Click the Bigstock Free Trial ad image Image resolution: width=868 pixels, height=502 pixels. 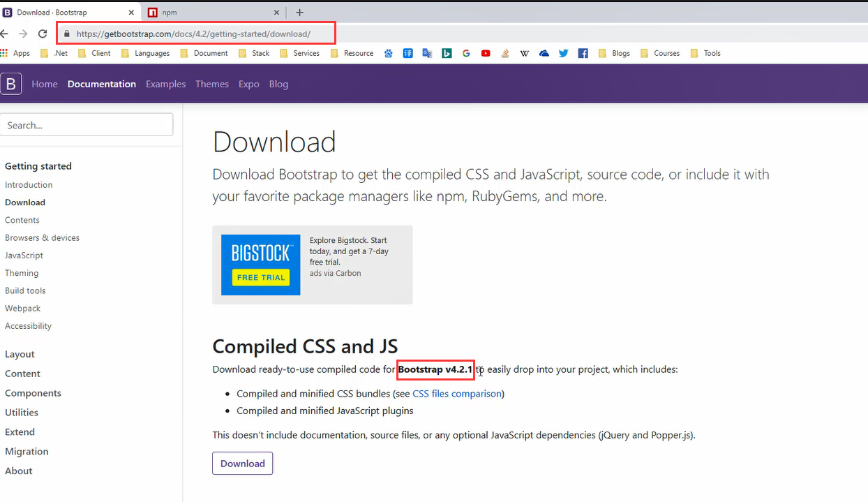pyautogui.click(x=261, y=265)
